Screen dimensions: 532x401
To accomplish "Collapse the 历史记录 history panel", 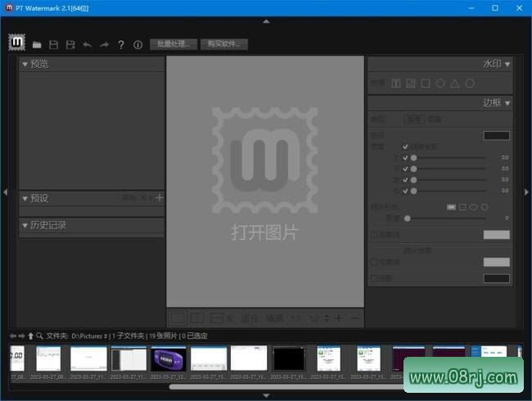I will pos(25,225).
